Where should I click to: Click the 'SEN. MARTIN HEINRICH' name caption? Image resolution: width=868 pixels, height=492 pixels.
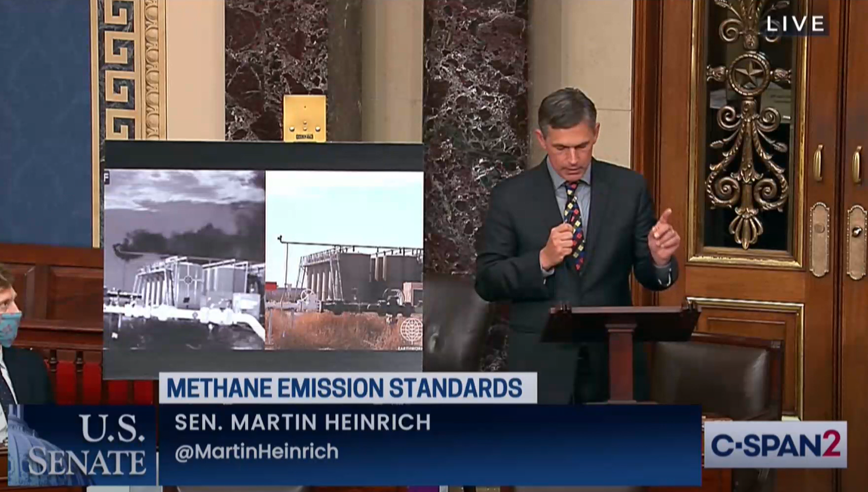pos(302,422)
